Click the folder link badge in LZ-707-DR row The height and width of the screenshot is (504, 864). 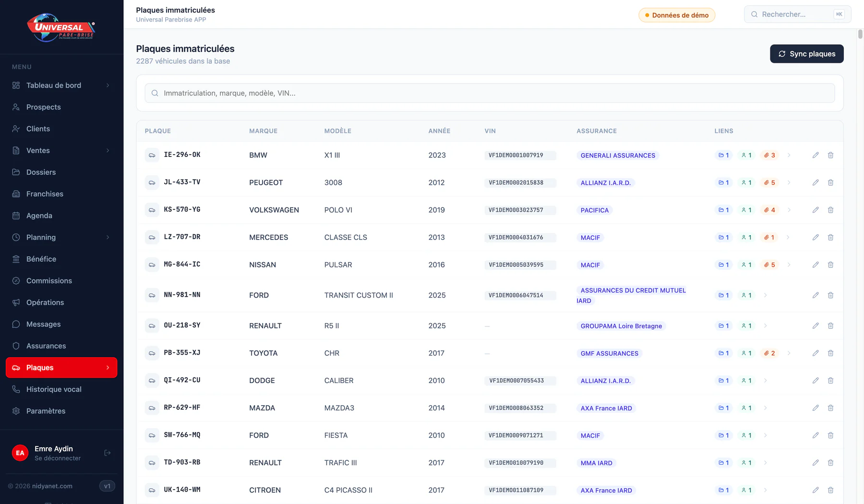click(x=723, y=237)
